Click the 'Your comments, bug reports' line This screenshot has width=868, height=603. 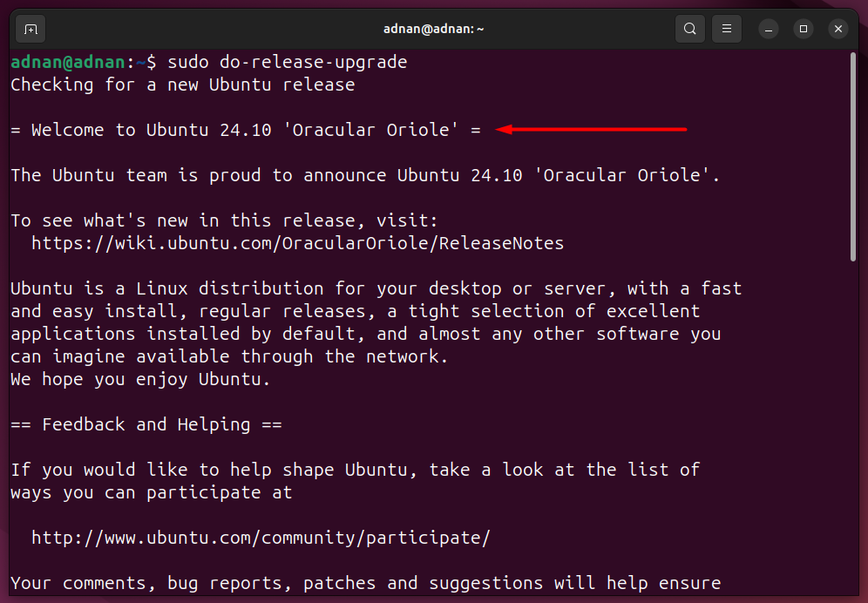pyautogui.click(x=365, y=583)
